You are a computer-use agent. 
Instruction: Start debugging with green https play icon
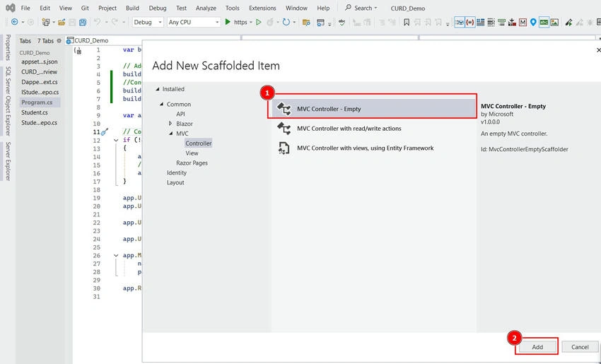[228, 22]
